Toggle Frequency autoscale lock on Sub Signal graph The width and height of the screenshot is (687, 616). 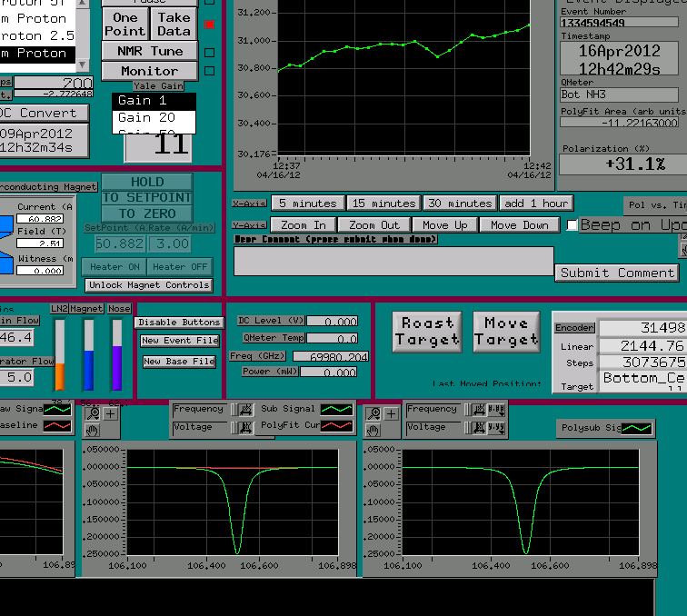pyautogui.click(x=234, y=410)
